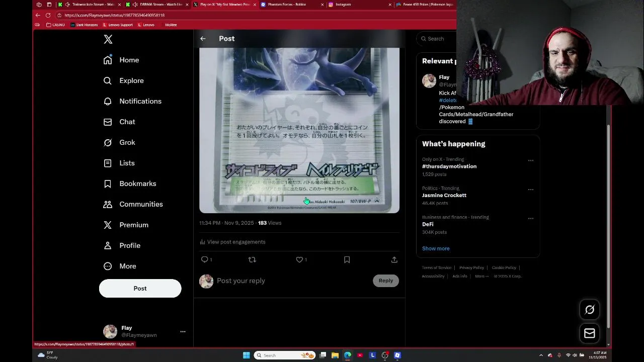Click the browser back arrow
644x362 pixels.
click(x=38, y=15)
